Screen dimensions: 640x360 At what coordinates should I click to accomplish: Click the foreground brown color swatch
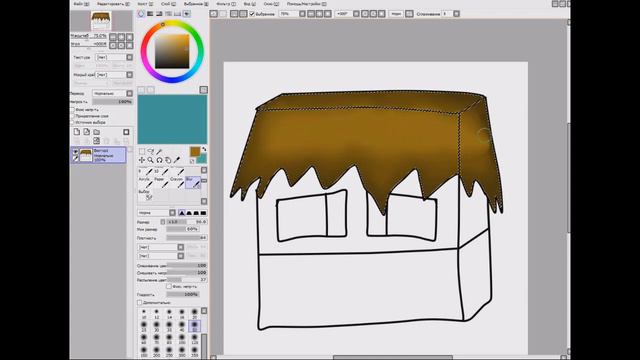(195, 152)
